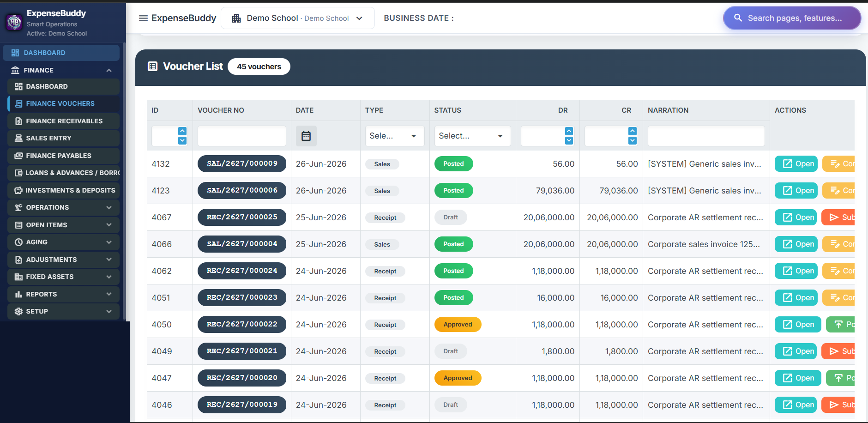Click the Reports bar chart icon
The image size is (868, 423).
click(18, 294)
